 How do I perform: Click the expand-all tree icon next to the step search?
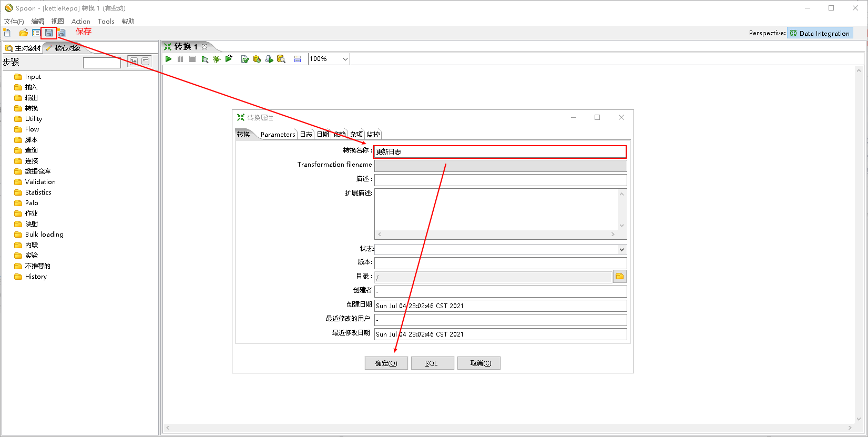click(x=134, y=62)
